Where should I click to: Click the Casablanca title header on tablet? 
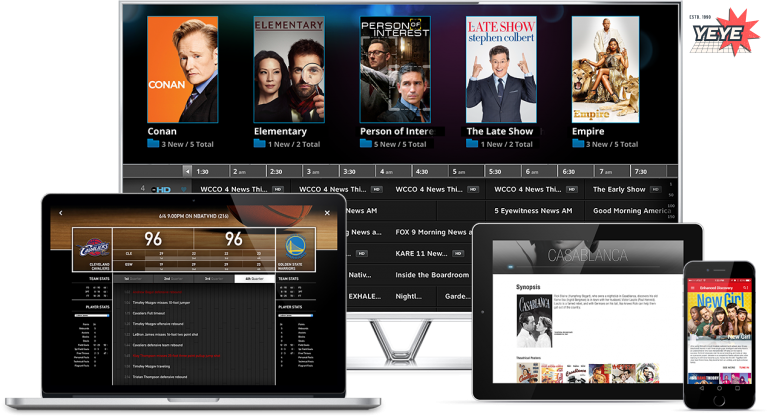pyautogui.click(x=588, y=255)
